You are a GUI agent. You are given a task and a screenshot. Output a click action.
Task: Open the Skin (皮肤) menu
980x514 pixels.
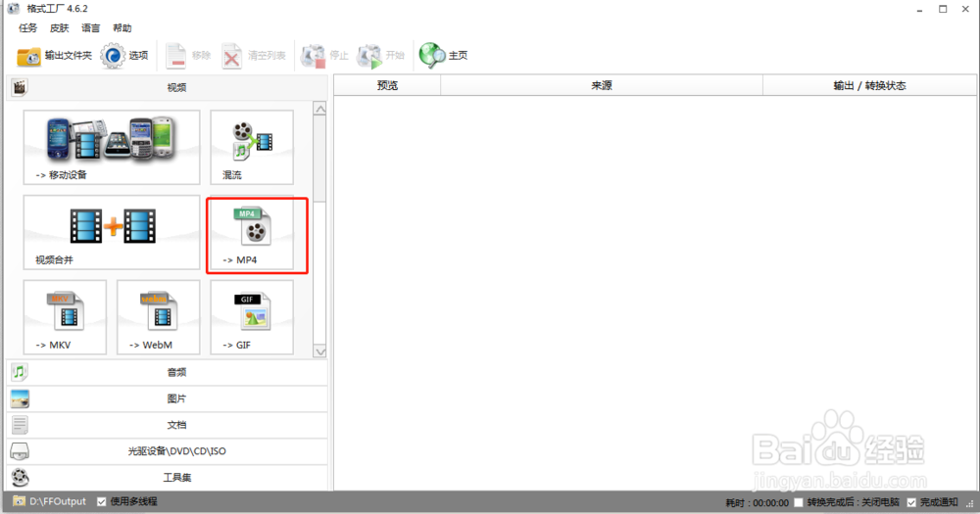[x=60, y=28]
